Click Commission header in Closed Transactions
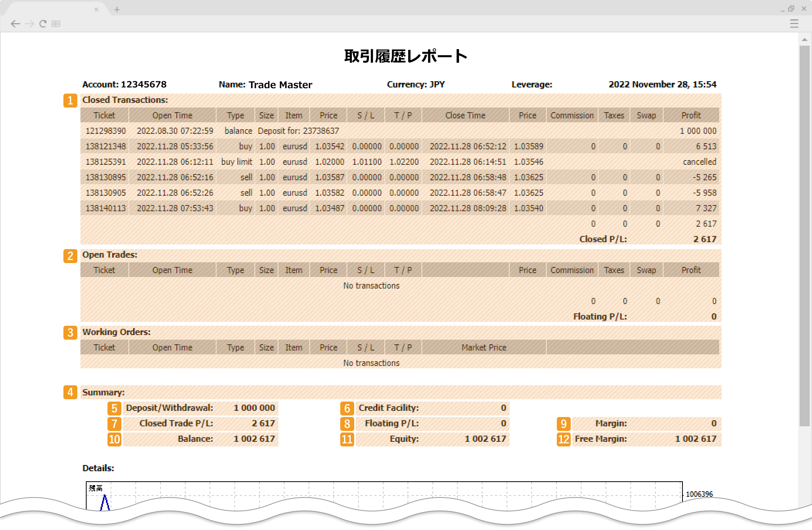 572,115
